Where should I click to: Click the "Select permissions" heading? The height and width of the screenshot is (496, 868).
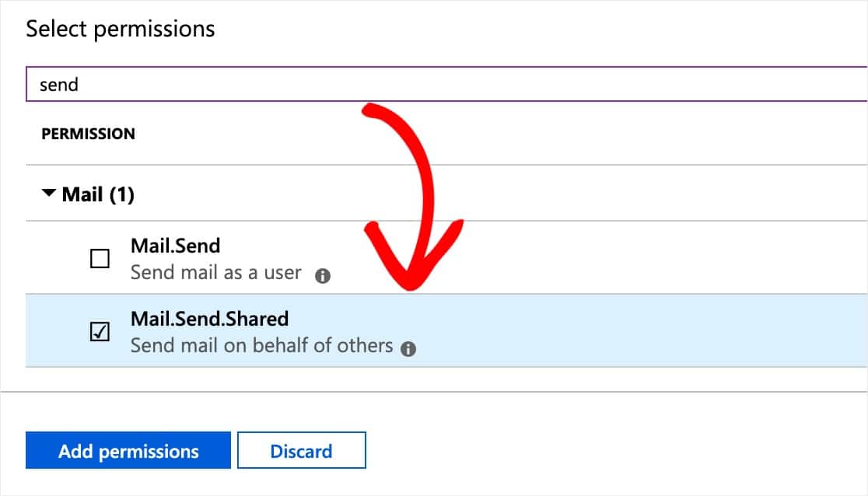120,29
